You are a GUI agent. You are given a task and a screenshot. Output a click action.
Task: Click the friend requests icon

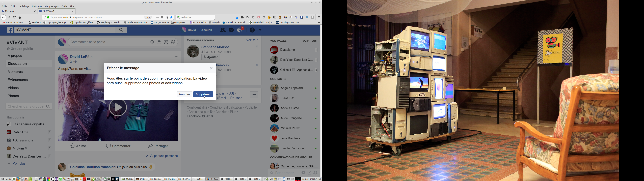(x=223, y=30)
